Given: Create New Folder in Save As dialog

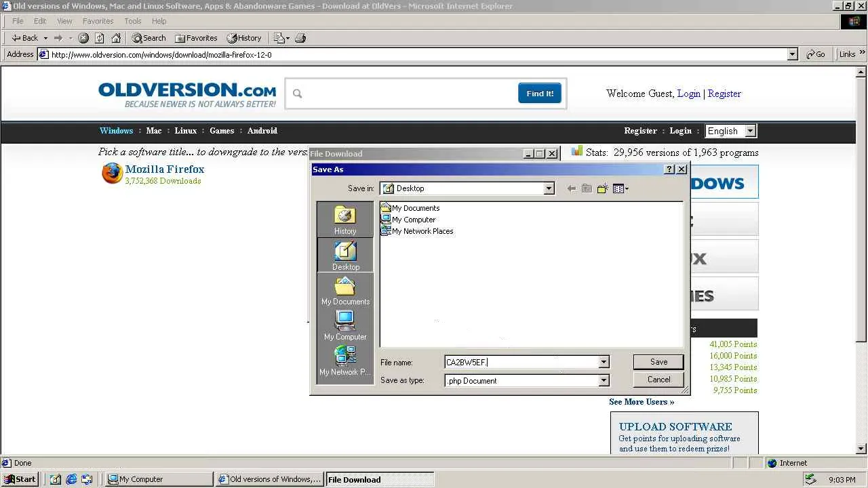Looking at the screenshot, I should [x=602, y=188].
